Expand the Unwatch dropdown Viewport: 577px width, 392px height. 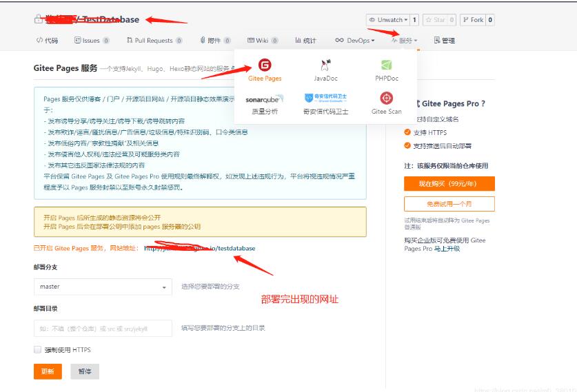click(388, 20)
